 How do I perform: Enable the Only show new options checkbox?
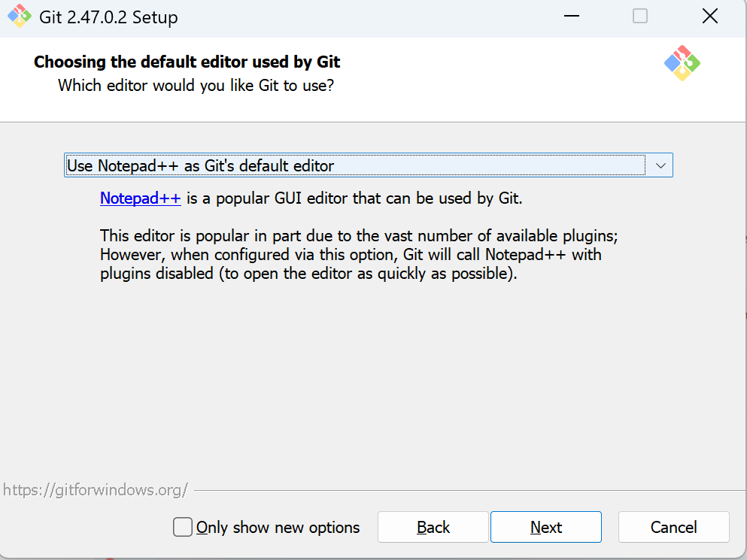183,527
